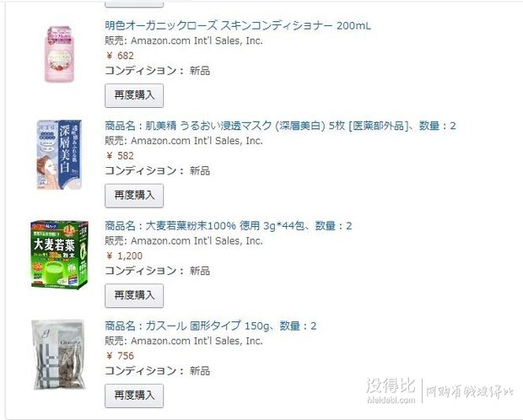Select seller name under 肌美精 mask listing
This screenshot has width=523, height=420.
(x=197, y=141)
